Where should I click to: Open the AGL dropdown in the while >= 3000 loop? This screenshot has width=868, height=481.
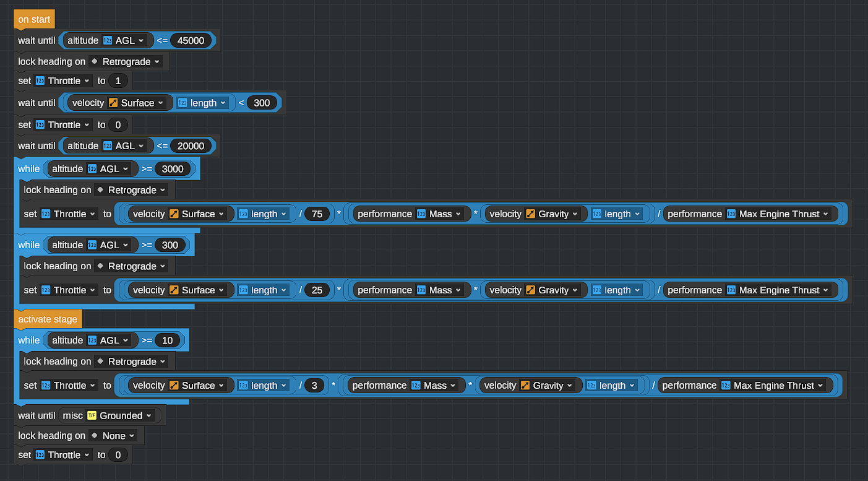pos(114,169)
